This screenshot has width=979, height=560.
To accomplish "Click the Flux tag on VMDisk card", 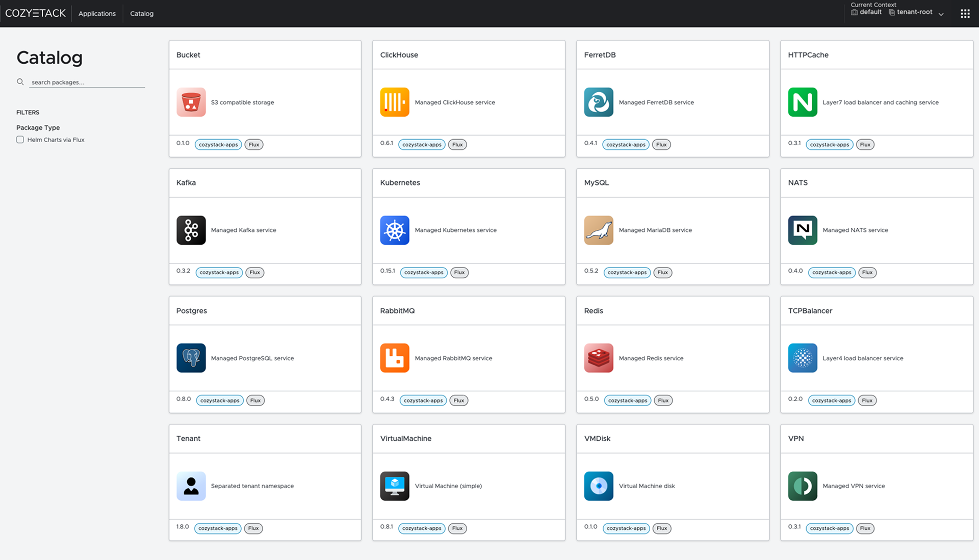I will [662, 528].
